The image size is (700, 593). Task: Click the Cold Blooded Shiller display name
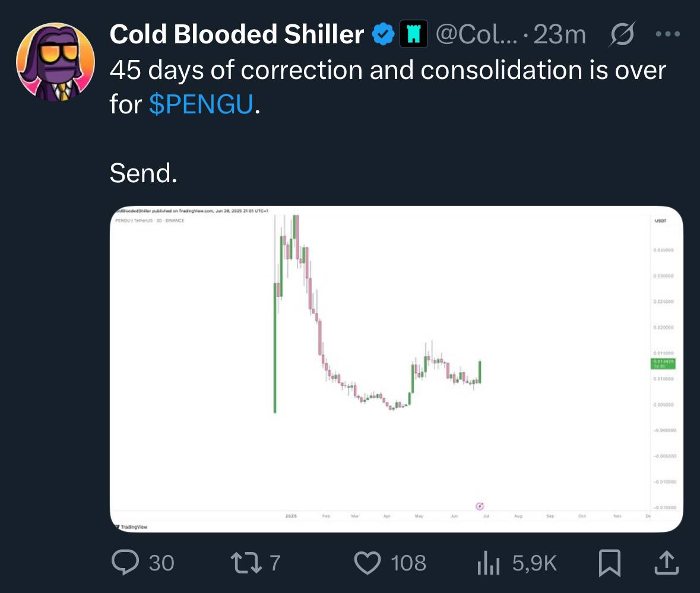pos(237,34)
